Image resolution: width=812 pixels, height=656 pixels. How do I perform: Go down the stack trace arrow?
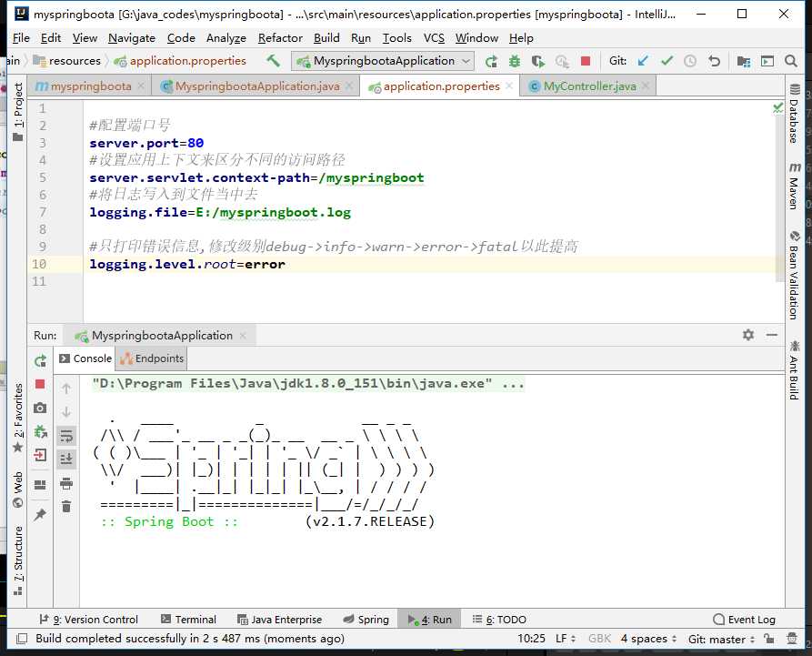66,412
